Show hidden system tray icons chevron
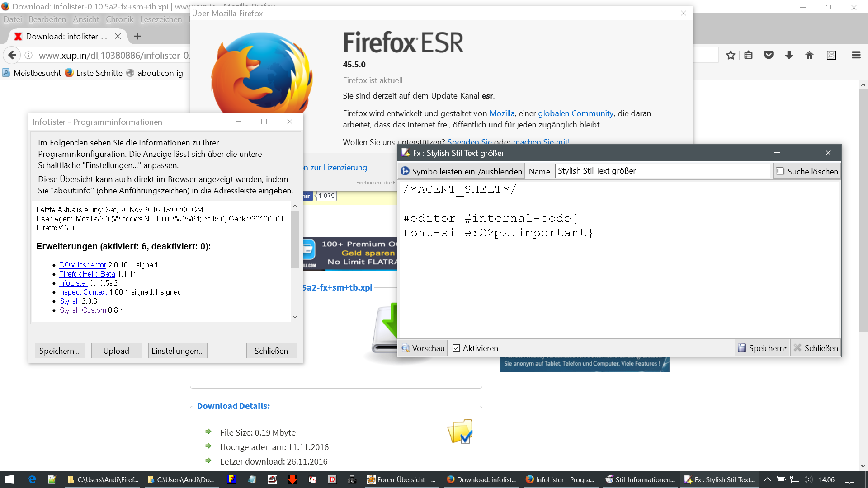The image size is (868, 488). pos(767,479)
